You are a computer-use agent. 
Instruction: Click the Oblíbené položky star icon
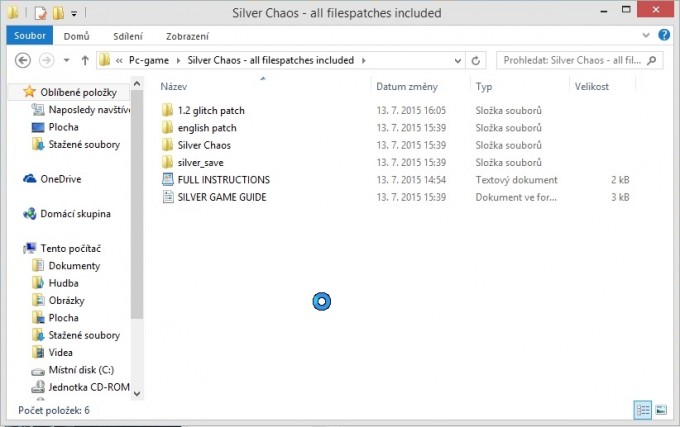tap(29, 91)
